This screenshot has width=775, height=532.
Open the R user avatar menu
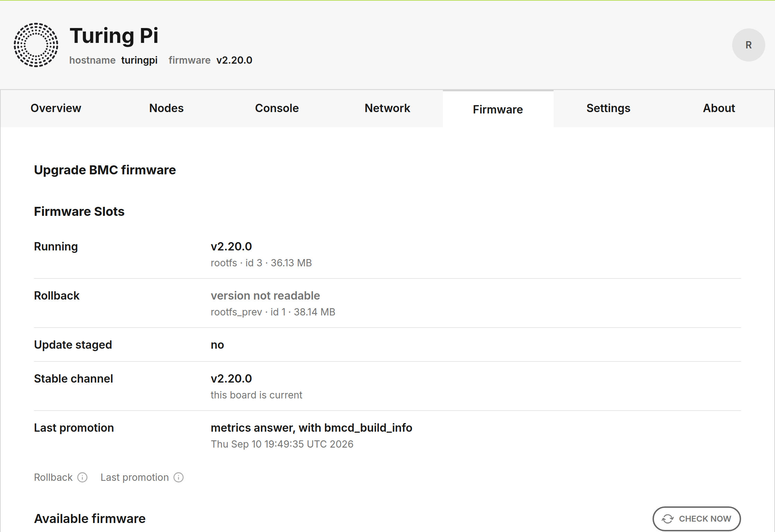click(748, 45)
